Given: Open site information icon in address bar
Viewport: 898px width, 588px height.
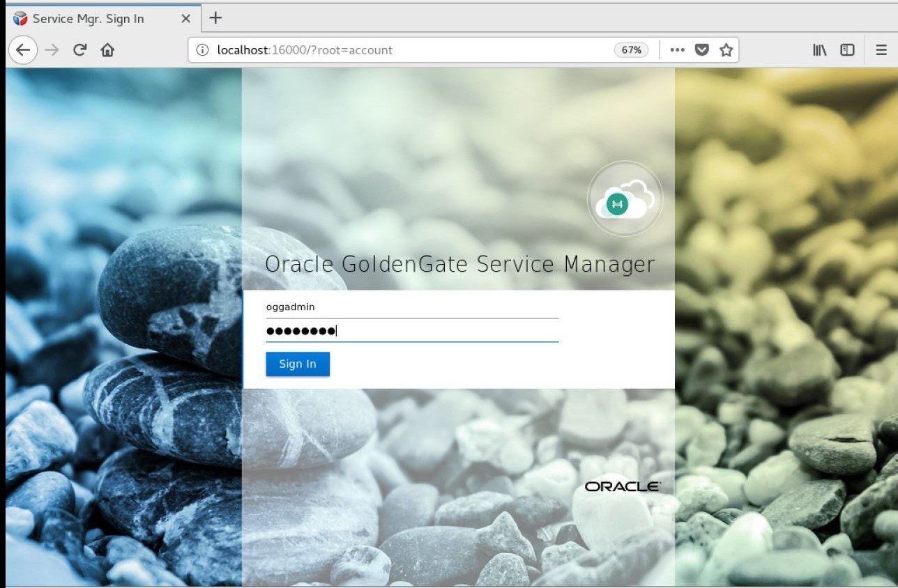Looking at the screenshot, I should pos(203,50).
